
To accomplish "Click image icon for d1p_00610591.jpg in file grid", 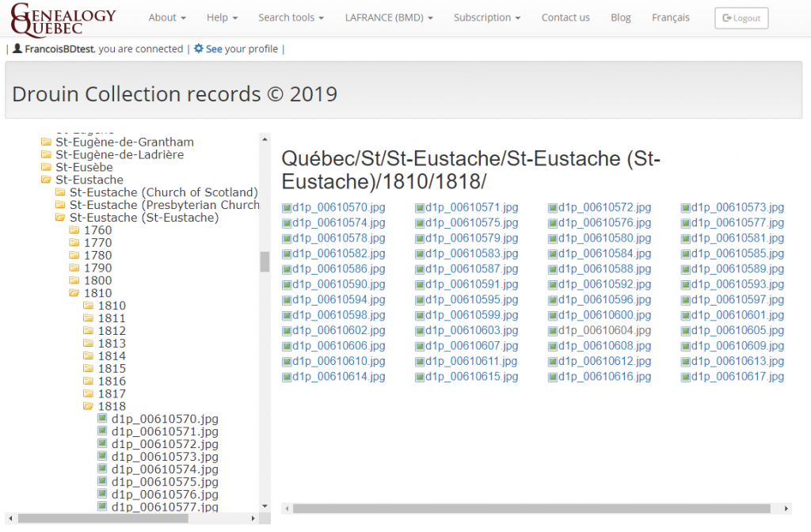I will (x=420, y=285).
